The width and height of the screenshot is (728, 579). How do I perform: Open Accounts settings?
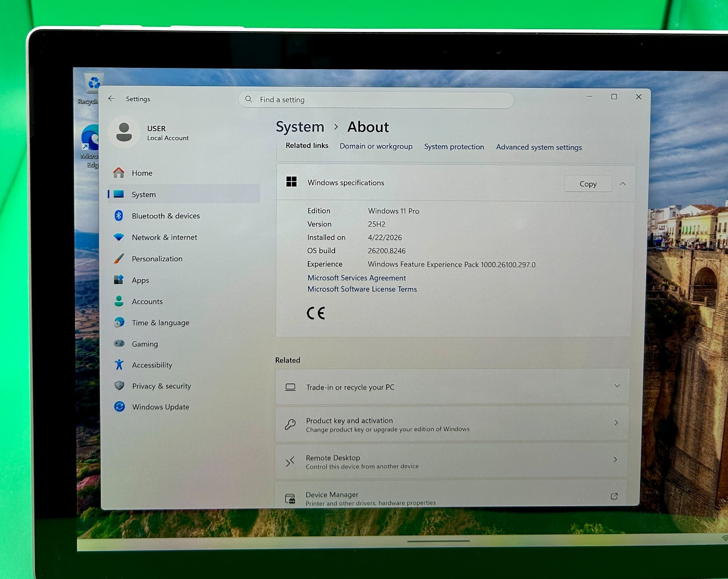click(x=184, y=301)
